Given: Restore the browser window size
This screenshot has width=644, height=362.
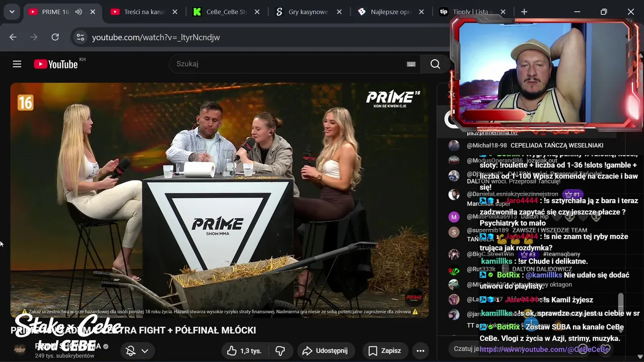Looking at the screenshot, I should click(x=604, y=12).
